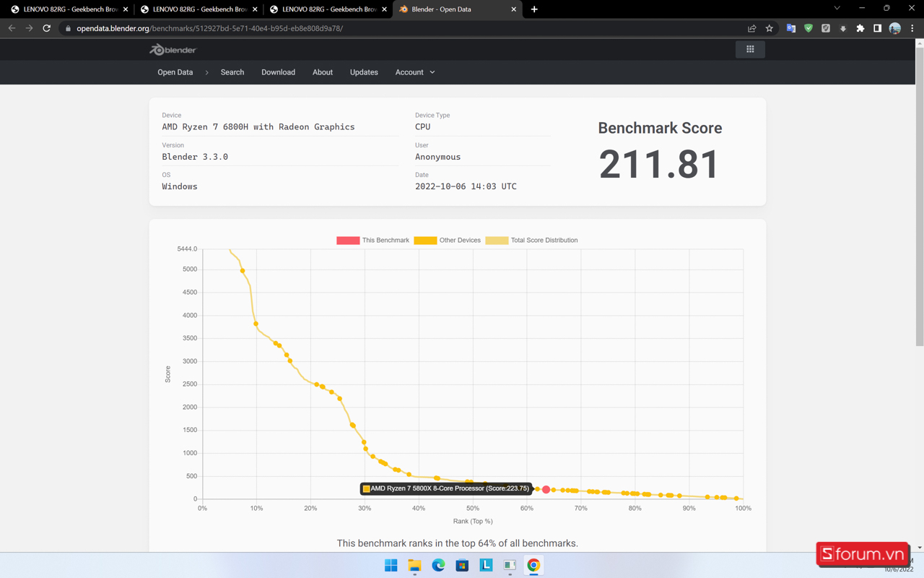
Task: Click the tab search chevron in title bar
Action: 837,8
